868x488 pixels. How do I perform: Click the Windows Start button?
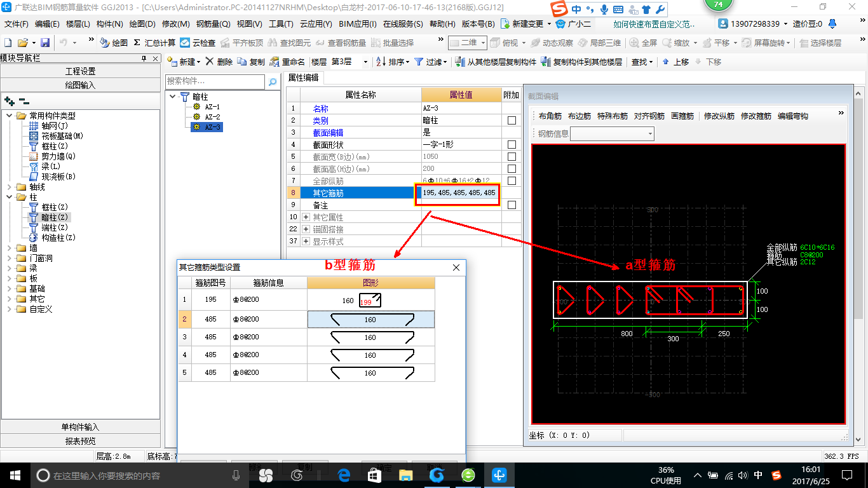[x=15, y=475]
